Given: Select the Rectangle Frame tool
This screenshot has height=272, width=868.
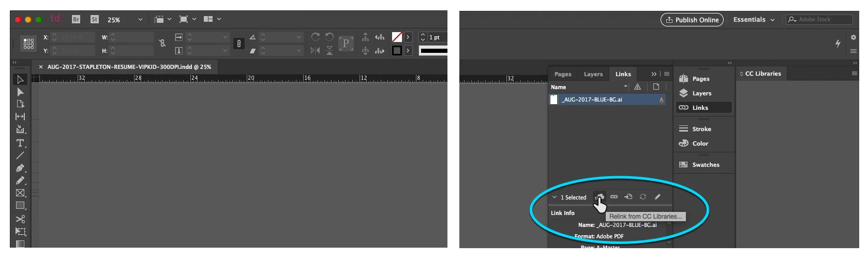Looking at the screenshot, I should [20, 193].
